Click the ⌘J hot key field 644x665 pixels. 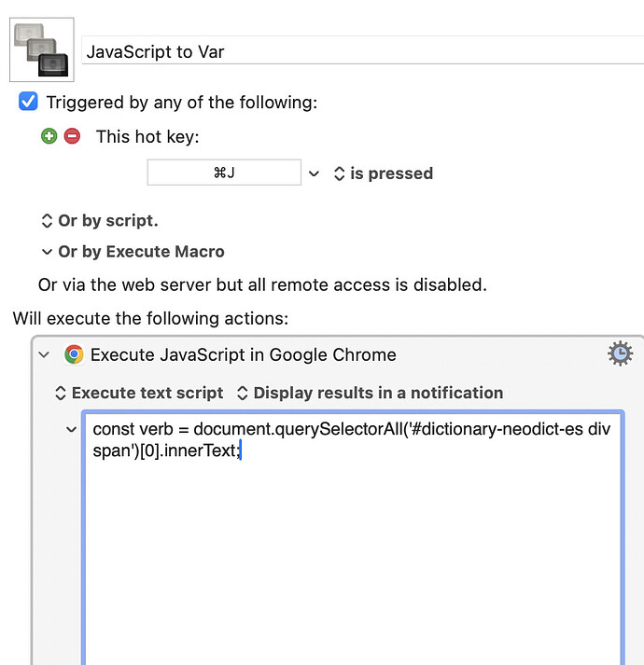click(x=224, y=173)
